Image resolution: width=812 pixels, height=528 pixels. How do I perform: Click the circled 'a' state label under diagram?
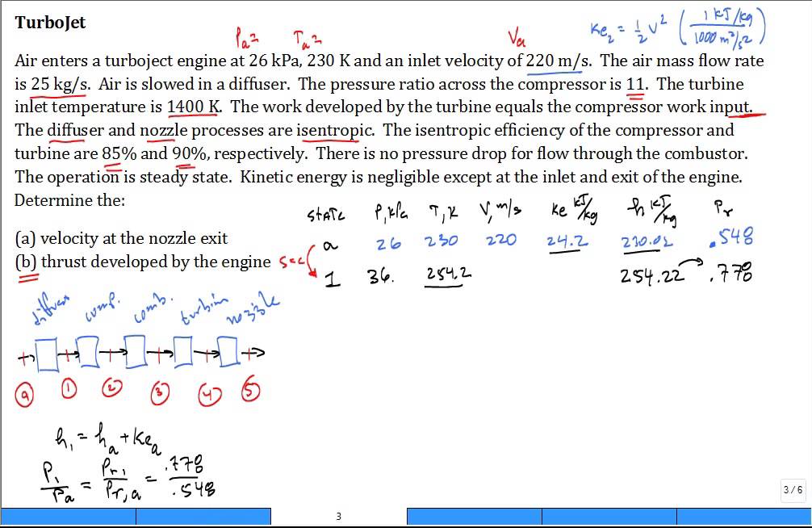coord(24,396)
